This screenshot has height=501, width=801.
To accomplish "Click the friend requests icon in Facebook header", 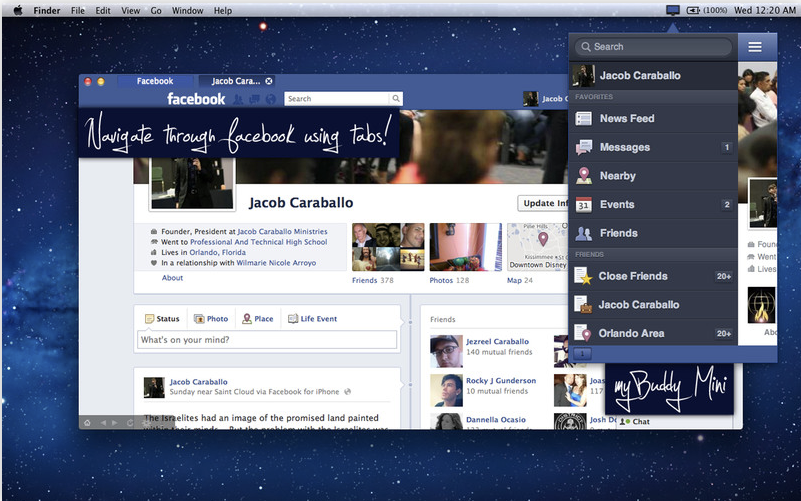I will (x=238, y=99).
